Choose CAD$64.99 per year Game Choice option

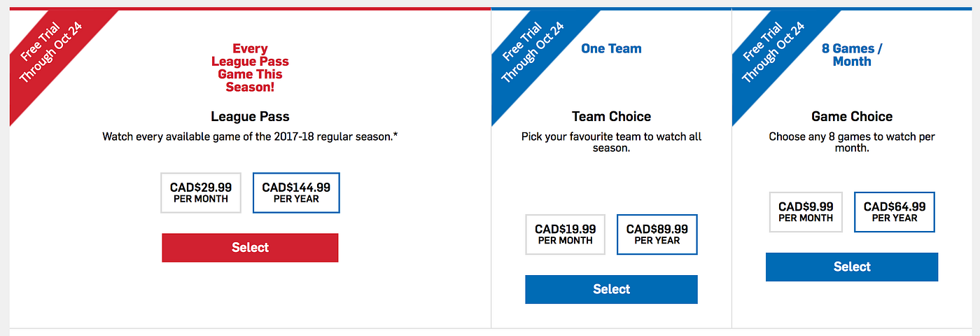point(895,212)
